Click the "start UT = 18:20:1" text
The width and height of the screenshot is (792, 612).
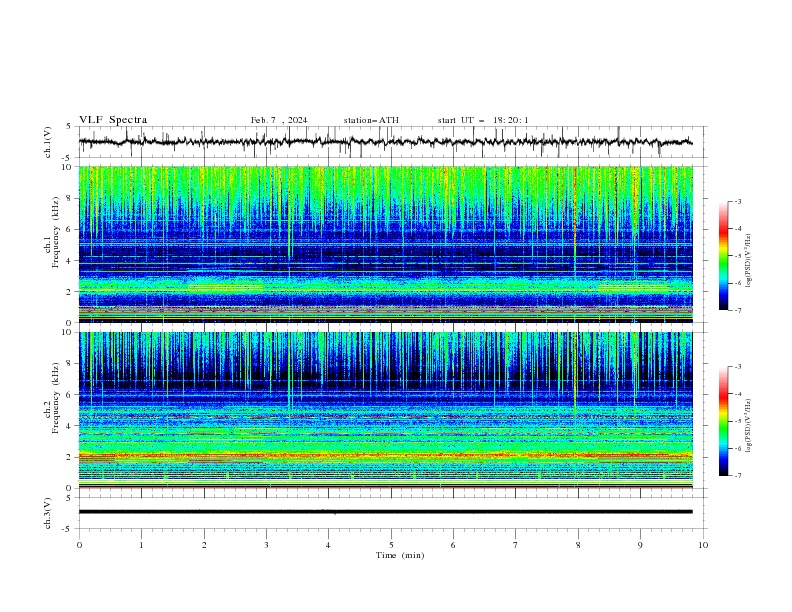483,120
